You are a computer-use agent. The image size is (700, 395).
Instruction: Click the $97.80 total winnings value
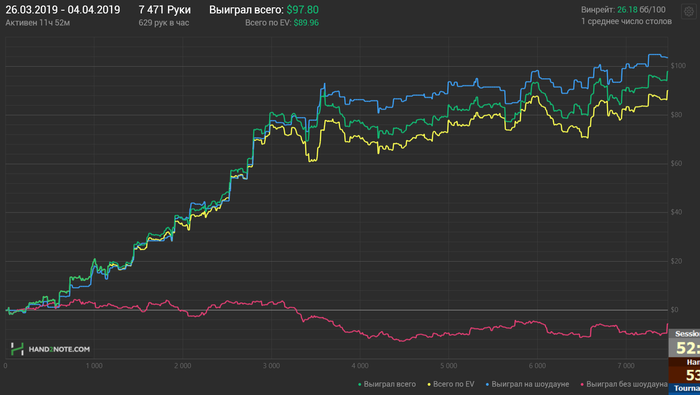(x=303, y=10)
